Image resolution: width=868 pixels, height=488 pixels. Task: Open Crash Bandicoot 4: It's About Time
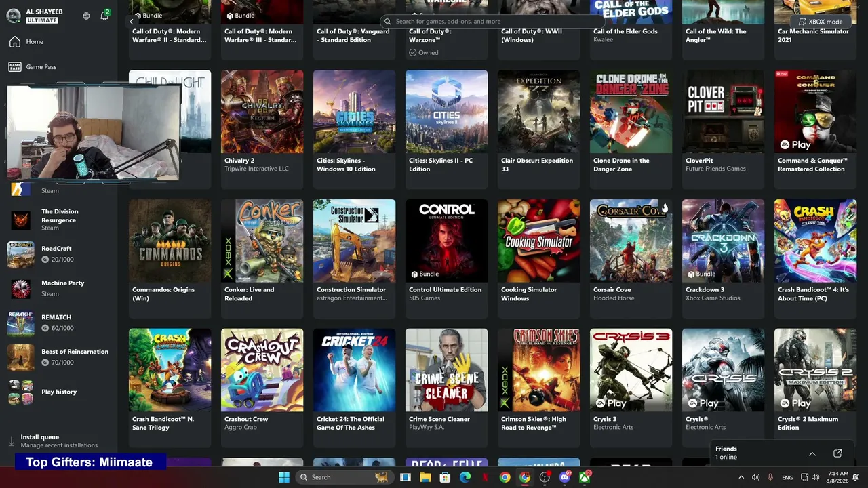point(815,258)
